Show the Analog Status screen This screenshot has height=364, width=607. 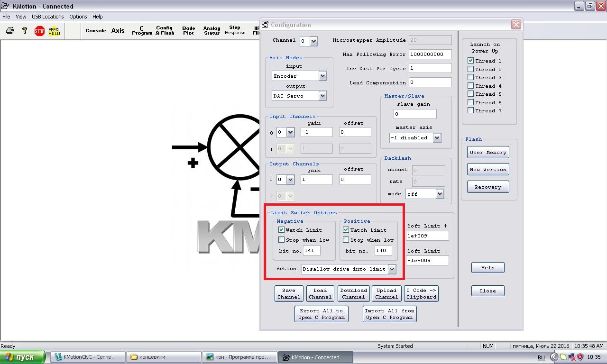(x=212, y=31)
